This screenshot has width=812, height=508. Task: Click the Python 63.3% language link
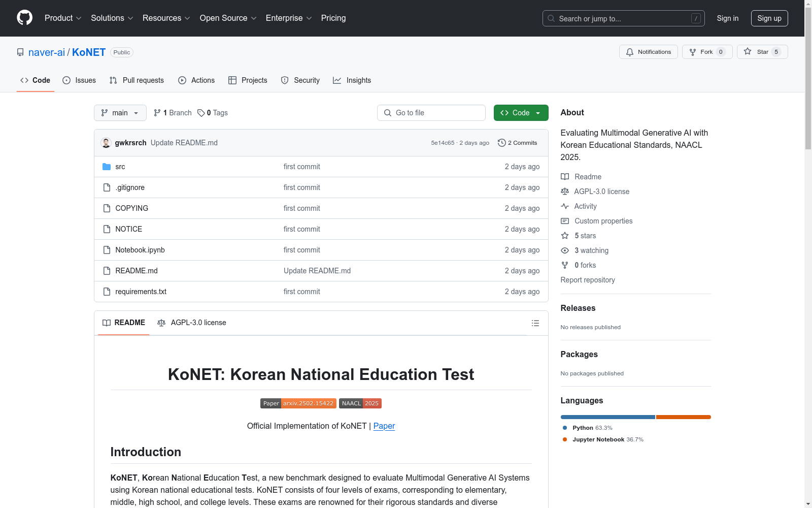coord(587,428)
